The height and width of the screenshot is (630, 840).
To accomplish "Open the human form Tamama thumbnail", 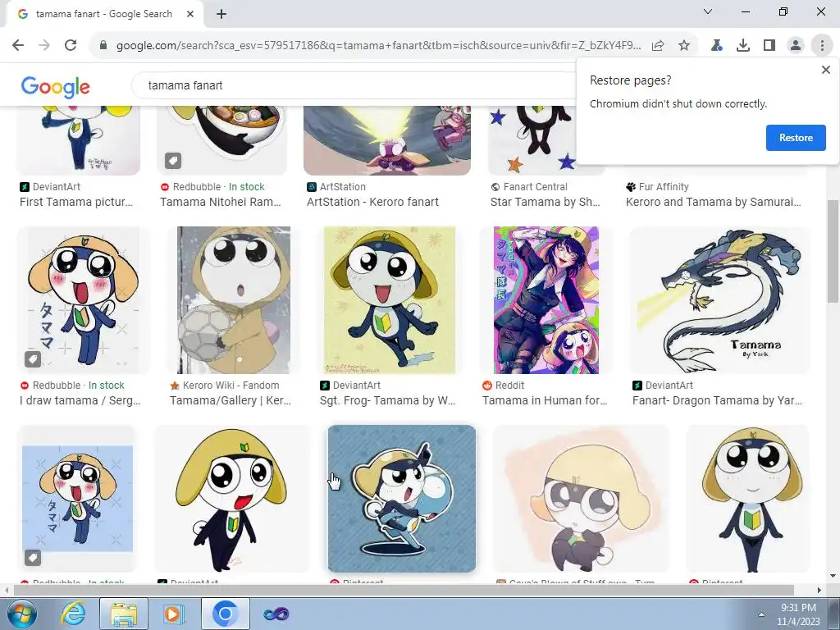I will pos(546,300).
